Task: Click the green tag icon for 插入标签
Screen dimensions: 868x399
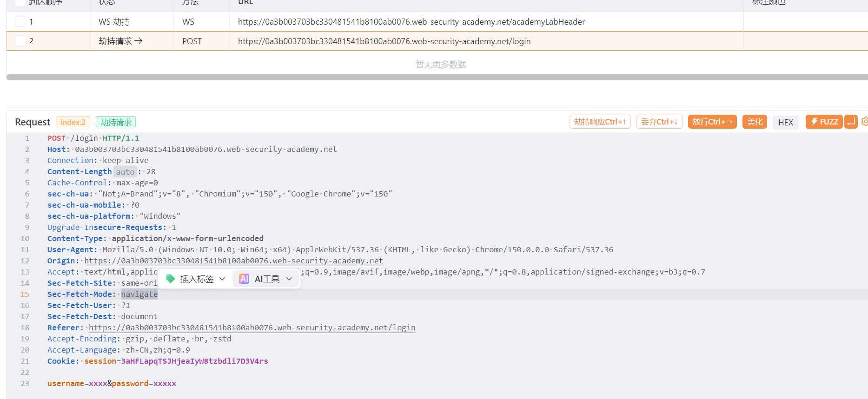Action: 171,279
